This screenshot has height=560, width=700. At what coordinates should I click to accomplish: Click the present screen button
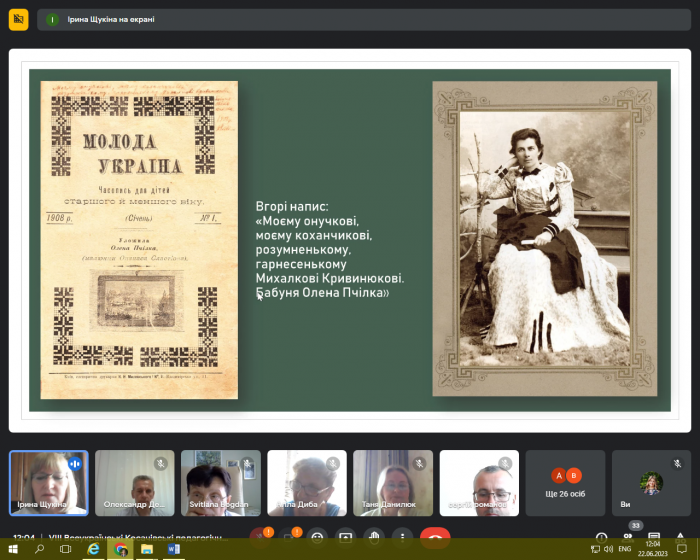pyautogui.click(x=346, y=537)
